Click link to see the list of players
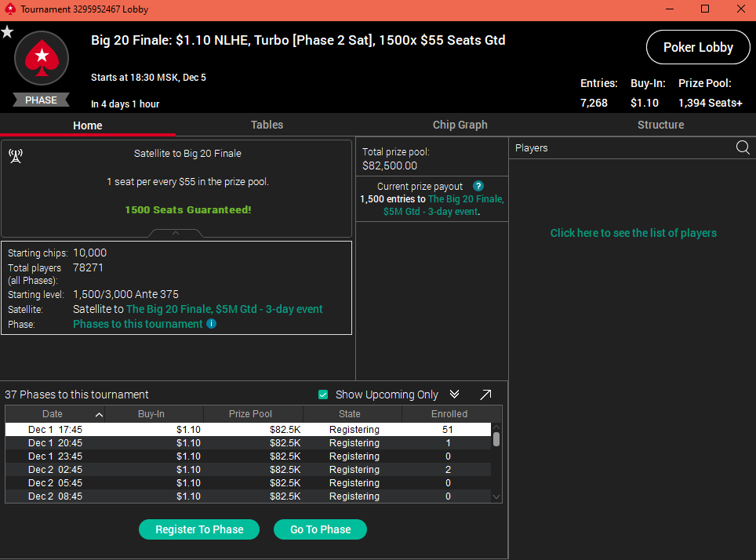756x560 pixels. (x=633, y=233)
